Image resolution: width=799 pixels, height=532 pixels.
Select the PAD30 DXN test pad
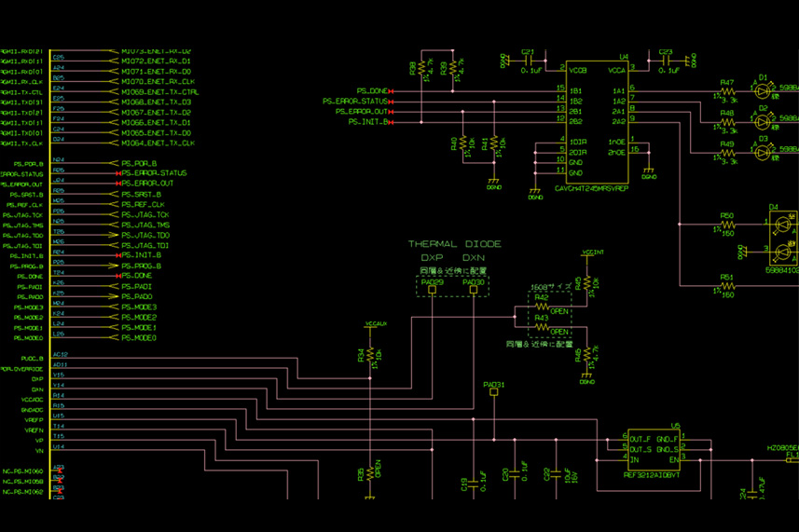pyautogui.click(x=474, y=290)
